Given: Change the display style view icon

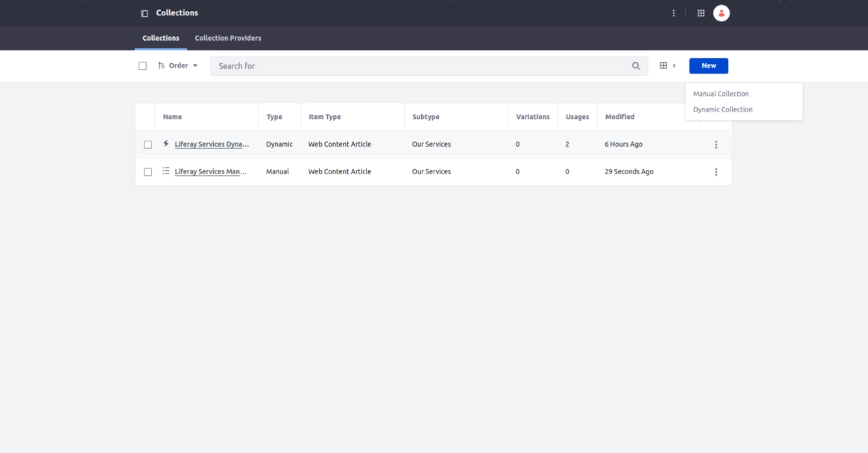Looking at the screenshot, I should 667,66.
